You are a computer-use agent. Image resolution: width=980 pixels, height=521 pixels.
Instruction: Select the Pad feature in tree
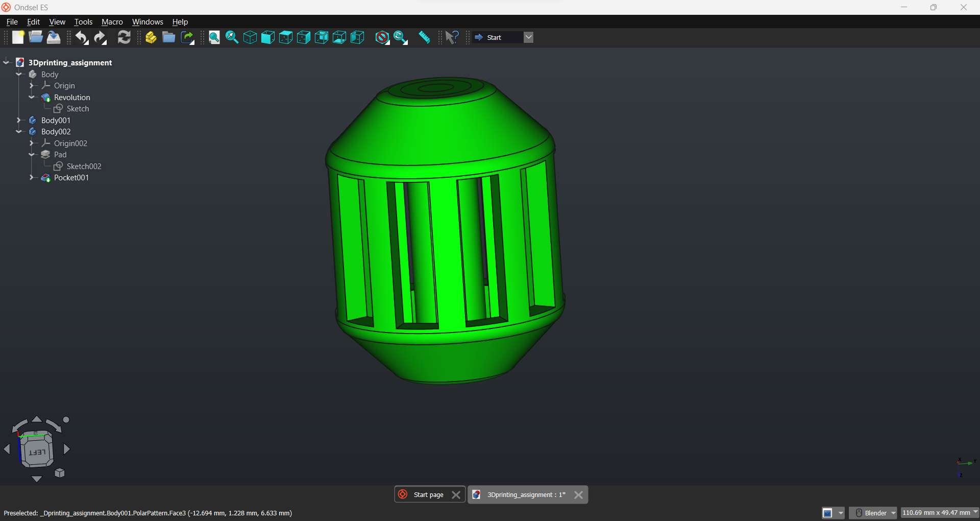tap(60, 155)
